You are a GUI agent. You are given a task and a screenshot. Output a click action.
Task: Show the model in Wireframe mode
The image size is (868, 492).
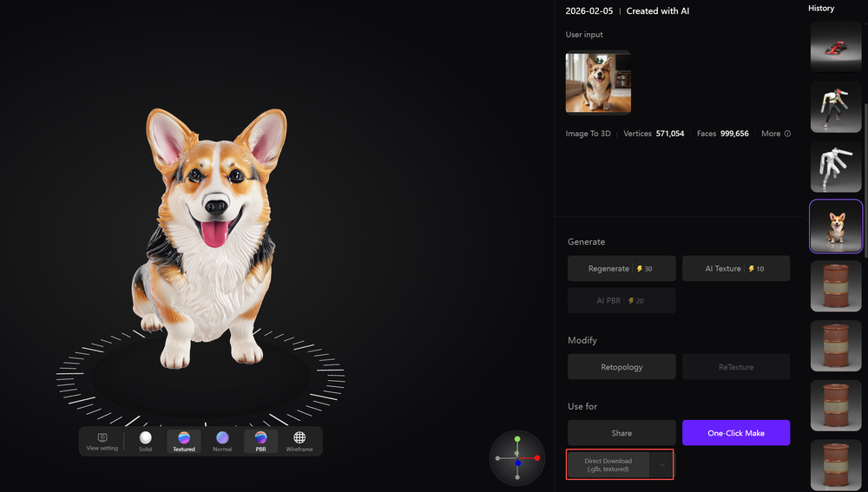click(x=299, y=441)
